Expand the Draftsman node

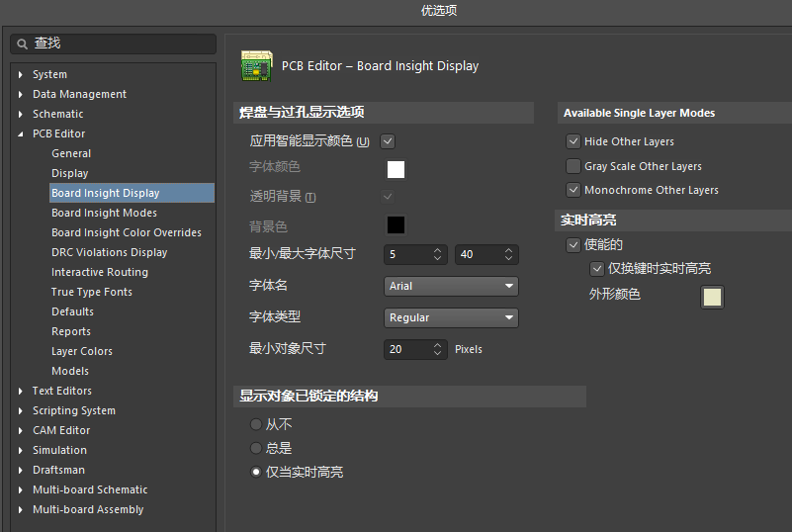coord(20,470)
